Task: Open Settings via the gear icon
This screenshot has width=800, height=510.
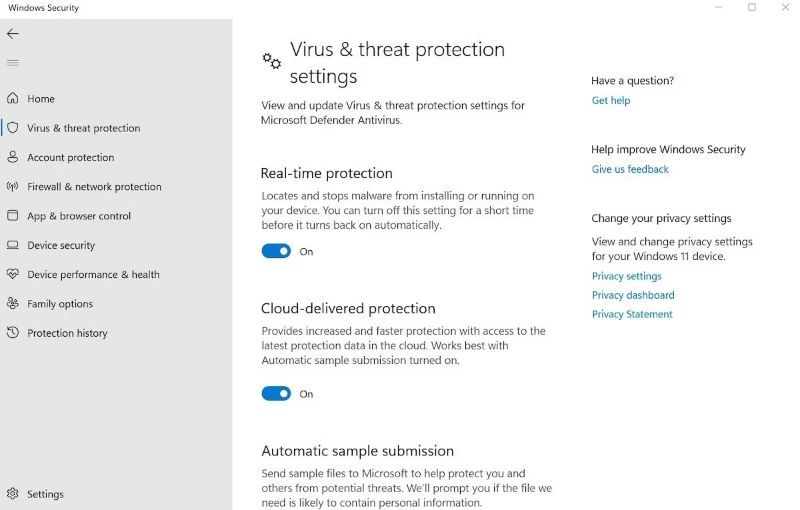Action: tap(13, 494)
